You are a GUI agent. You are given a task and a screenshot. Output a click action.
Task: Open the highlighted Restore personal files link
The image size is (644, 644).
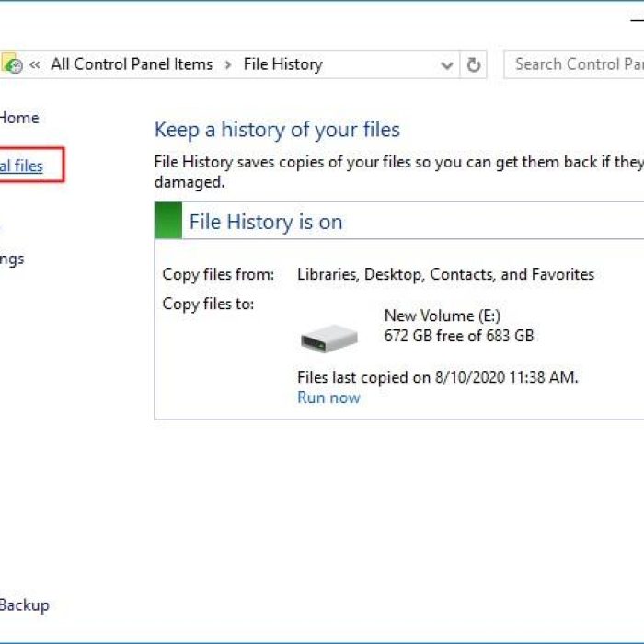click(21, 167)
